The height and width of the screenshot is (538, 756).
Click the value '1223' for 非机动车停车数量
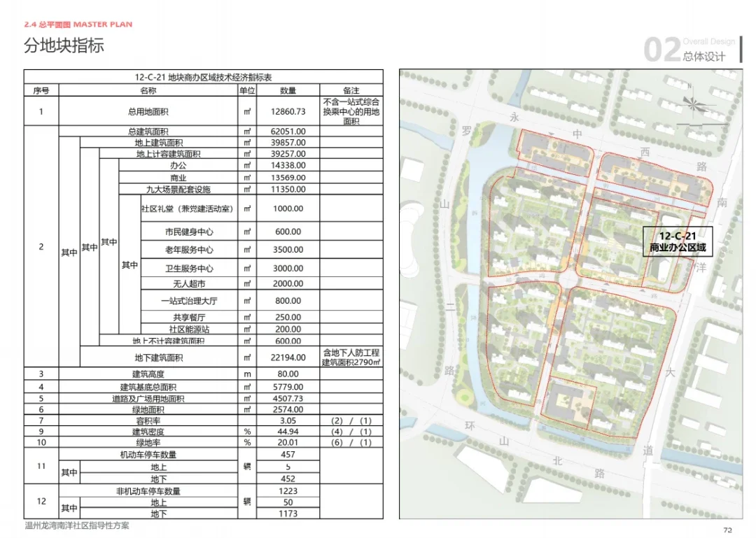288,490
